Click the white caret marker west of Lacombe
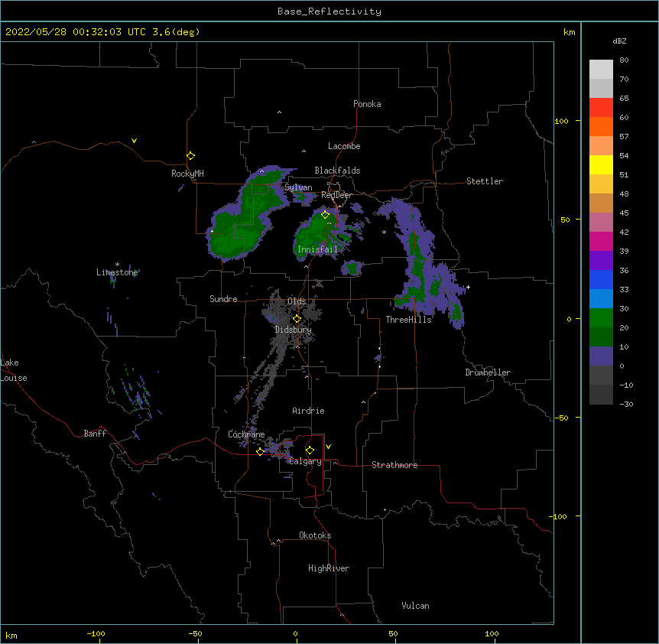Image resolution: width=659 pixels, height=644 pixels. coord(304,151)
